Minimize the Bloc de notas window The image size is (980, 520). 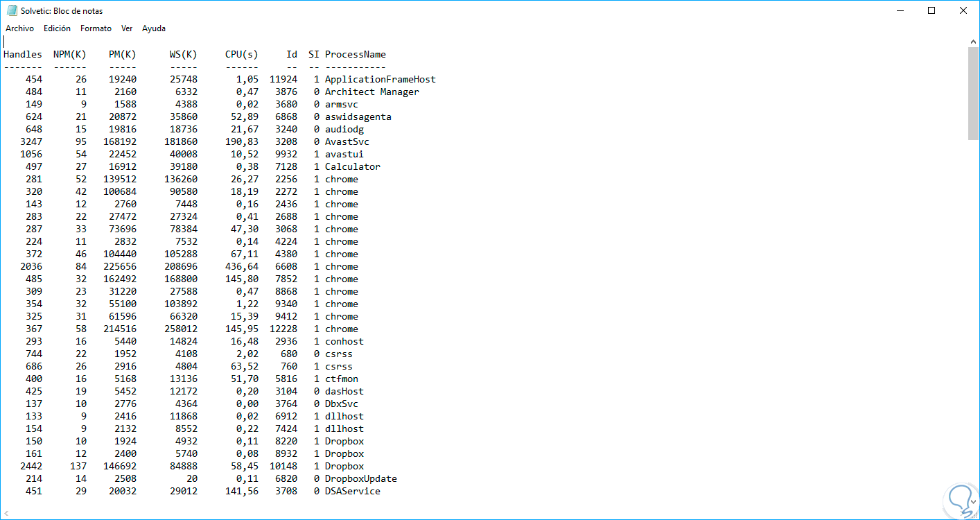click(900, 10)
